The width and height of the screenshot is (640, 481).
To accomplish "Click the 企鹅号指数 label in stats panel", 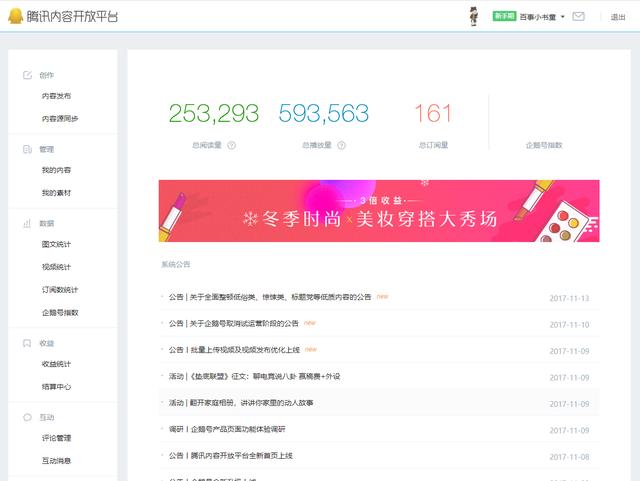I will (544, 145).
